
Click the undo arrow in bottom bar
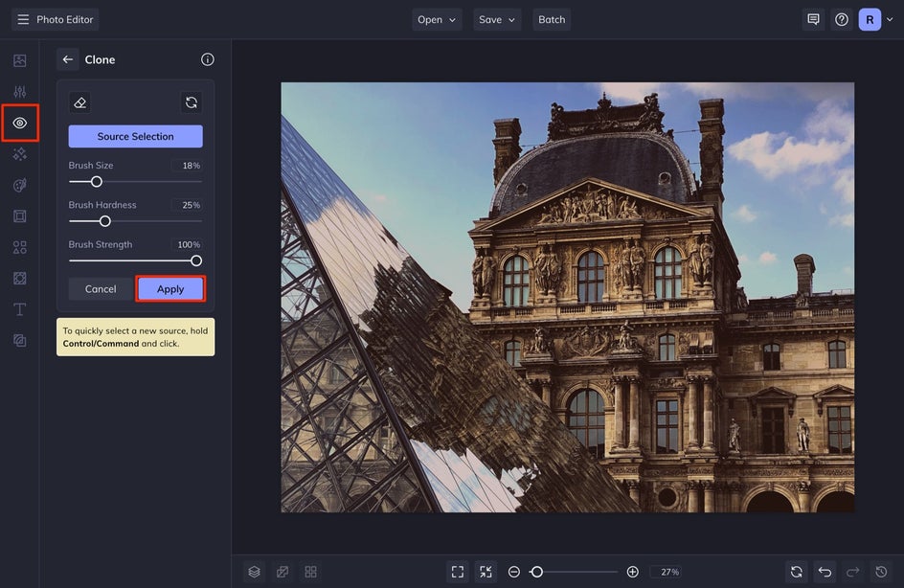point(825,572)
